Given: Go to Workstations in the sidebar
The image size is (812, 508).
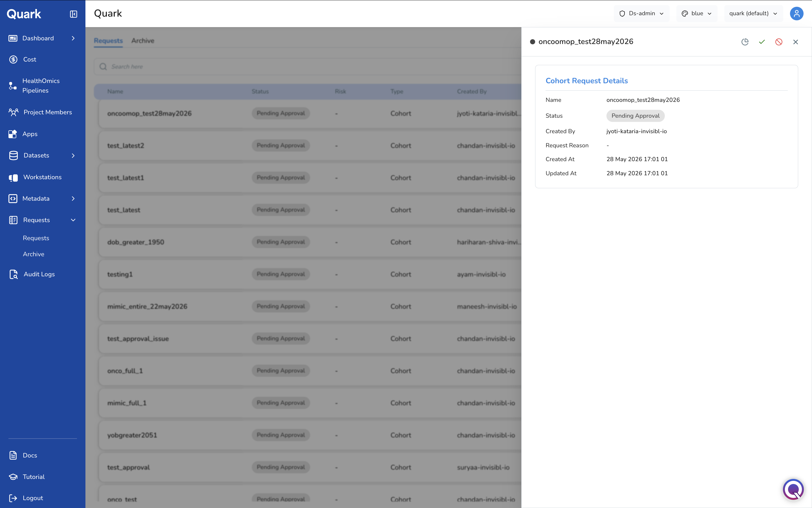Looking at the screenshot, I should [x=42, y=177].
